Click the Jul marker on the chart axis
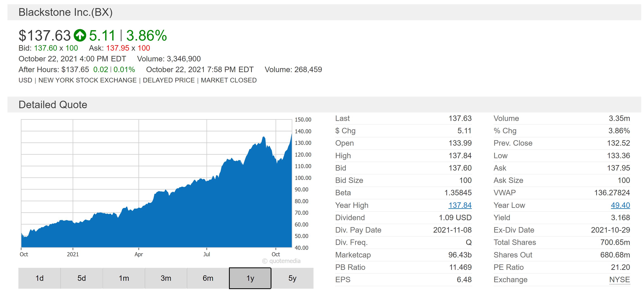 pos(207,254)
